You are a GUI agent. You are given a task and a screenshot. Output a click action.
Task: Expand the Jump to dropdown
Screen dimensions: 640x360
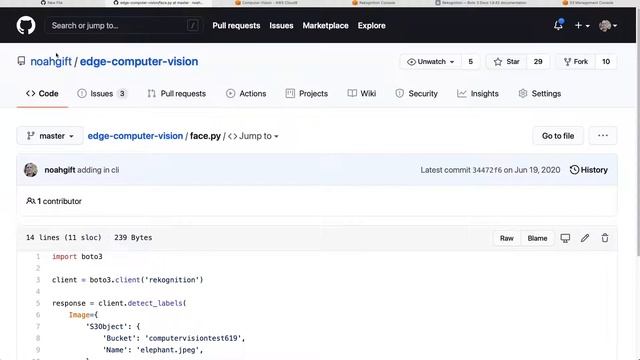[253, 136]
